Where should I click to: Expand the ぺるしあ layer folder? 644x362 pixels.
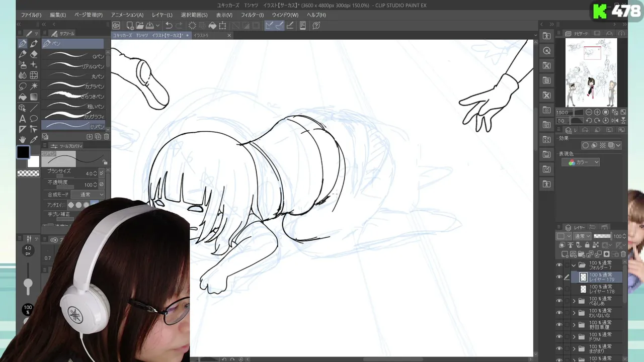tap(574, 301)
